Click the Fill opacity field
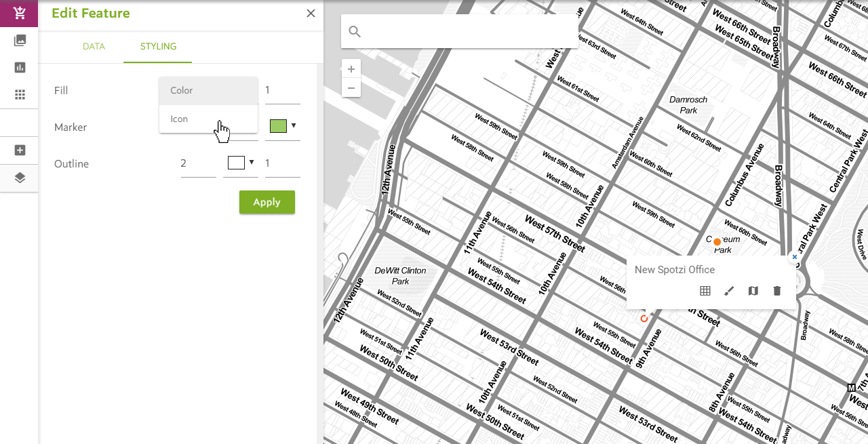The height and width of the screenshot is (444, 868). pos(282,90)
